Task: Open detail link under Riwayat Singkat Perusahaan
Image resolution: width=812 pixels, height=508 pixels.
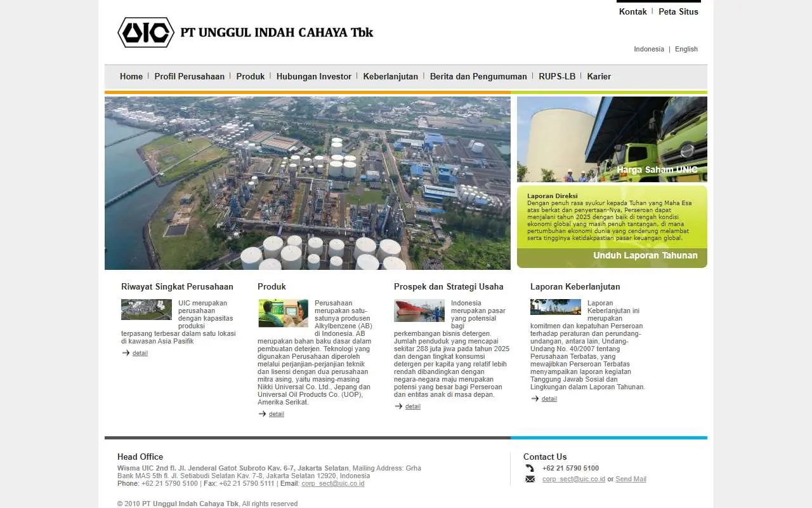Action: (140, 353)
